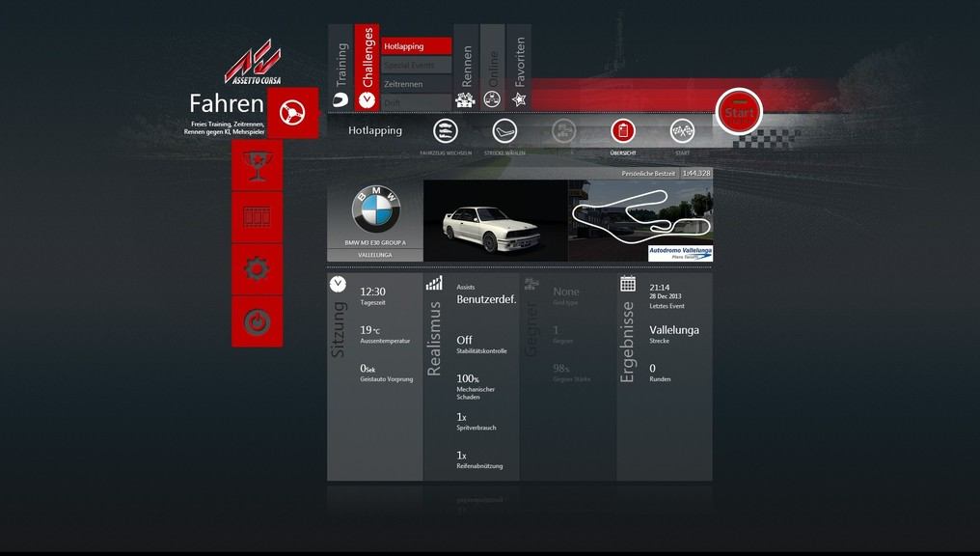
Task: Click the Strecke wählen track icon
Action: (504, 131)
